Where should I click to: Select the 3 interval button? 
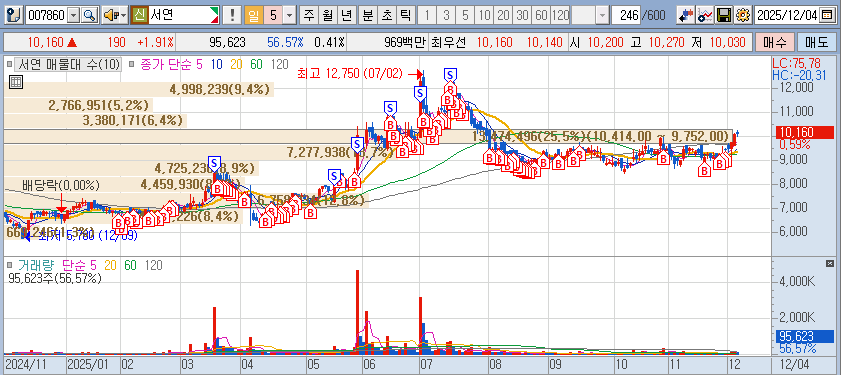point(446,15)
